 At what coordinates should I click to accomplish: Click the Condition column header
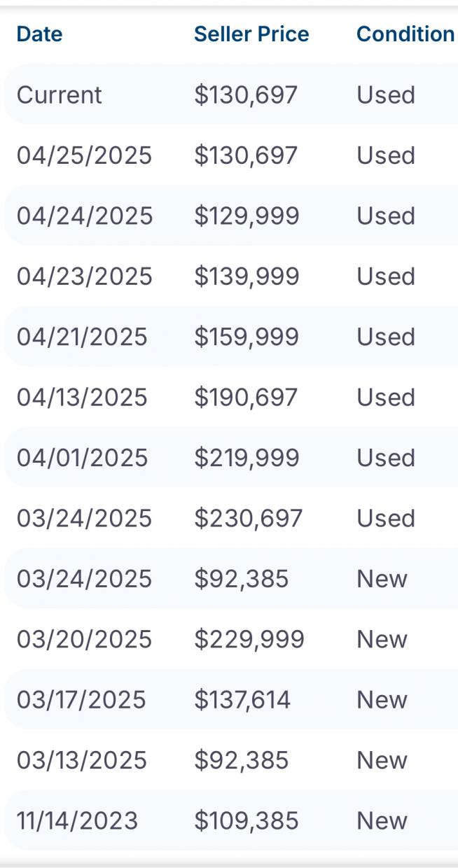coord(405,34)
